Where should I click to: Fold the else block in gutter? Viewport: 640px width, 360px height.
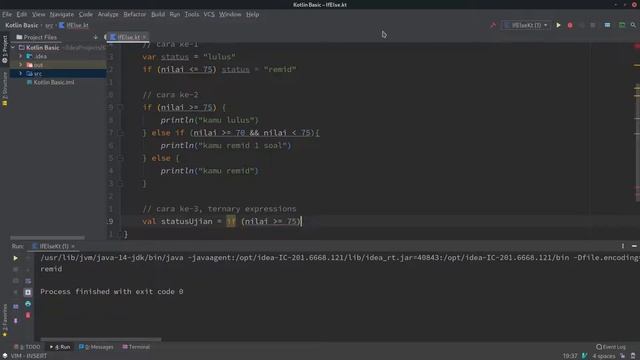[x=120, y=158]
